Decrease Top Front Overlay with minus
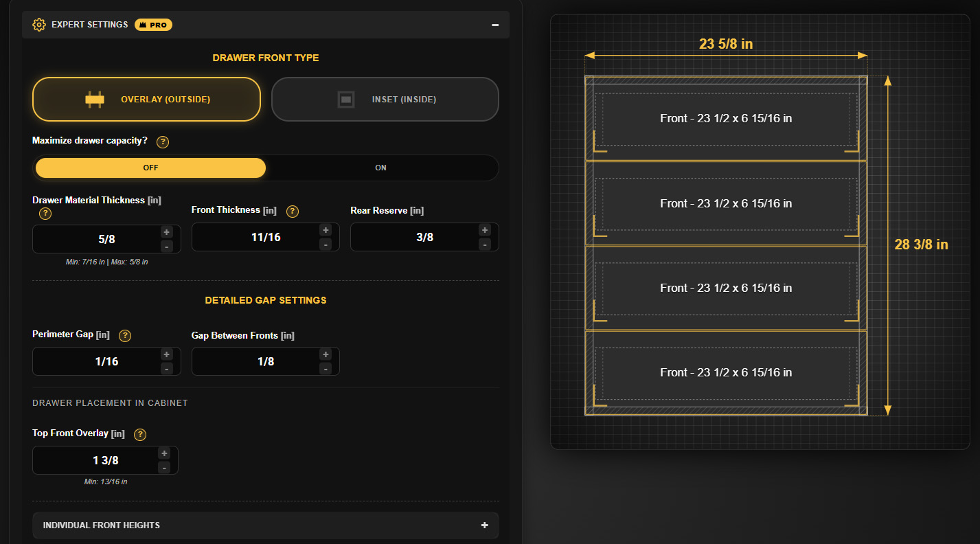This screenshot has width=980, height=544. pyautogui.click(x=163, y=467)
